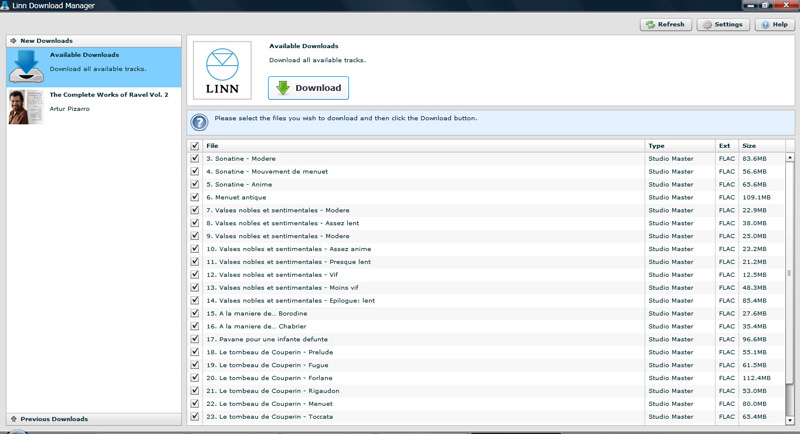Toggle the select-all checkbox in header
The height and width of the screenshot is (434, 800).
(195, 146)
